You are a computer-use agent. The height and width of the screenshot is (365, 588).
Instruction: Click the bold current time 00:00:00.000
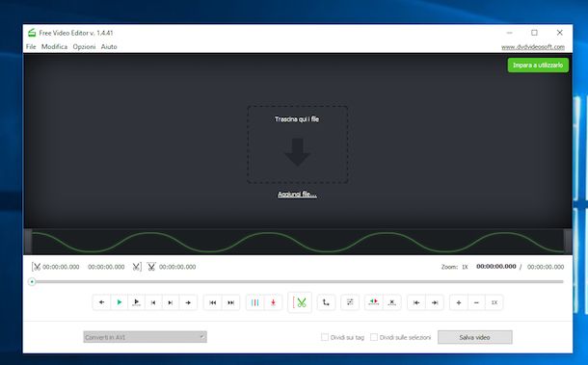click(496, 267)
